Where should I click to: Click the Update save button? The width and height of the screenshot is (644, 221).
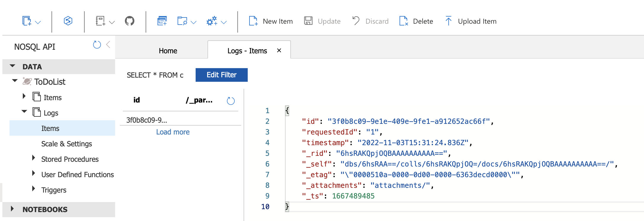[322, 21]
